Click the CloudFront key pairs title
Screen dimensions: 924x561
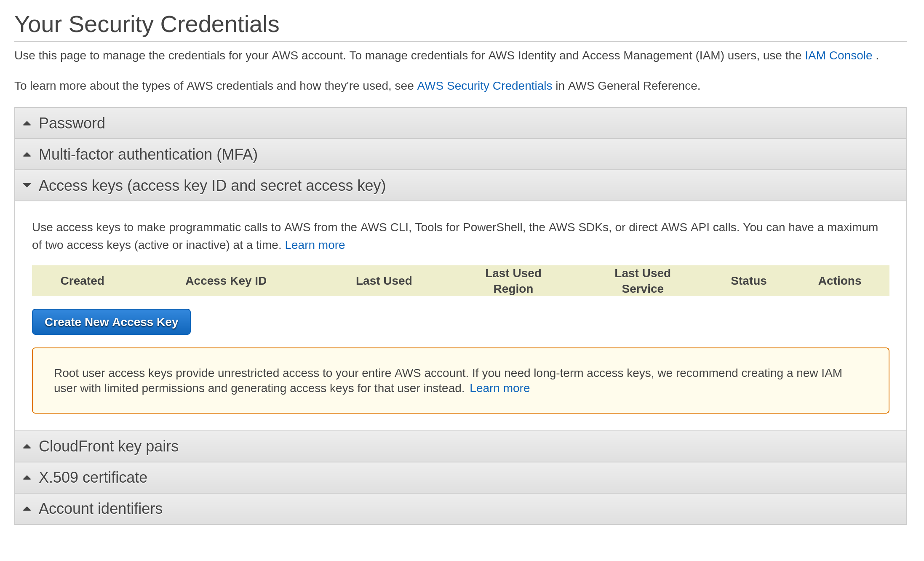(x=109, y=446)
